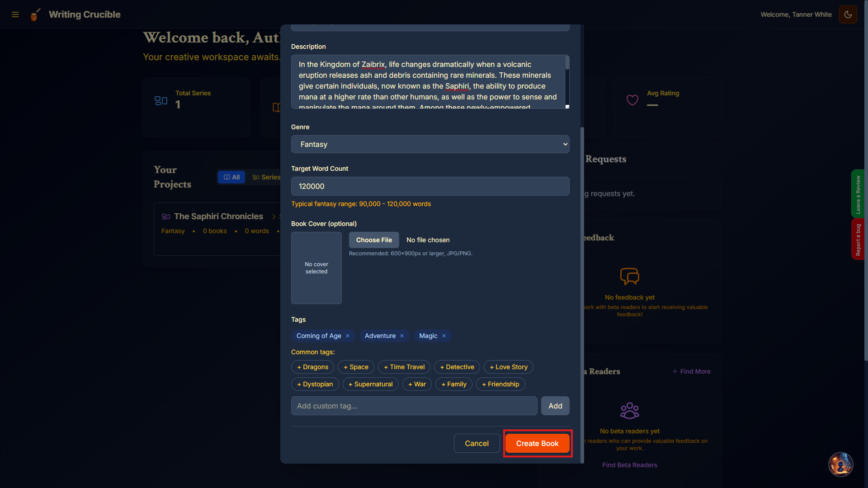
Task: Click the Writing Crucible inkwell logo
Action: (36, 14)
